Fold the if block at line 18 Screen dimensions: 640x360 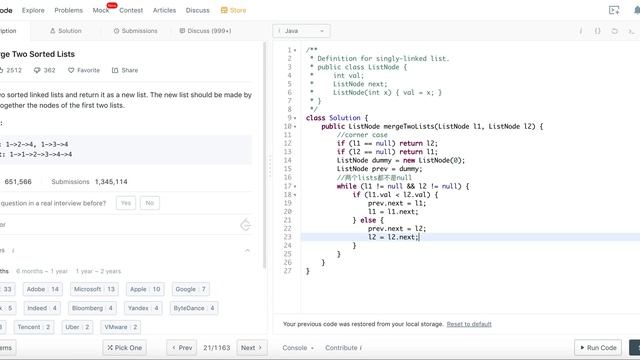tap(295, 195)
